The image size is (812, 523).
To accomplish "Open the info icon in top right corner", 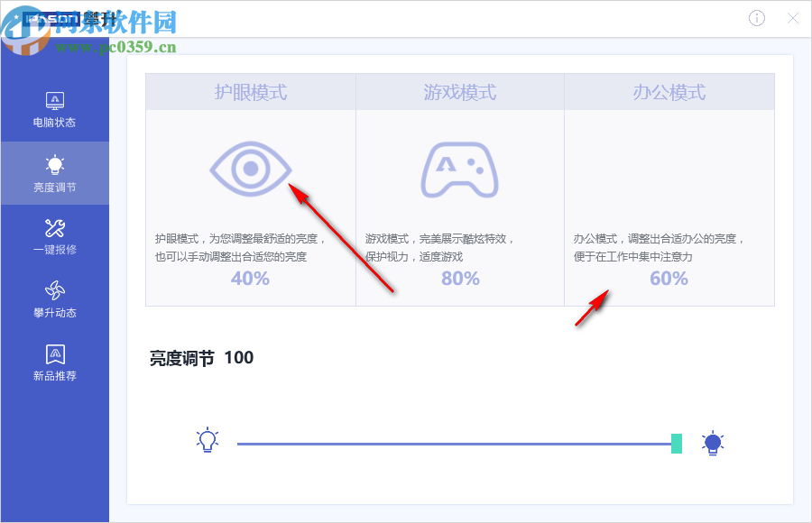I will pyautogui.click(x=756, y=18).
